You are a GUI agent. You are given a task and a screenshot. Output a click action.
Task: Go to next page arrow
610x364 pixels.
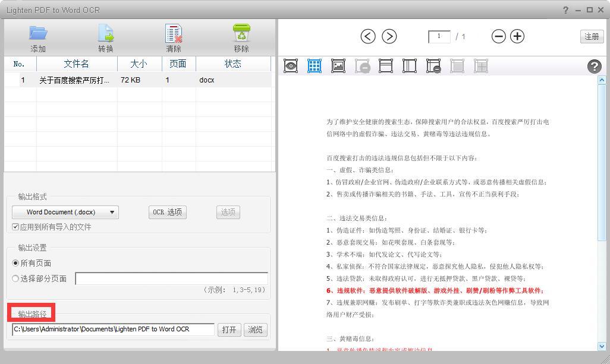(389, 36)
